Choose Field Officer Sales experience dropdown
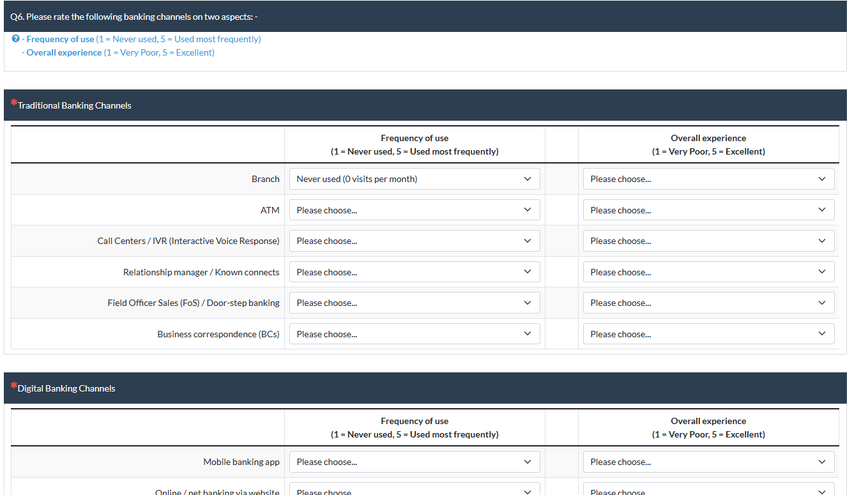 [708, 303]
